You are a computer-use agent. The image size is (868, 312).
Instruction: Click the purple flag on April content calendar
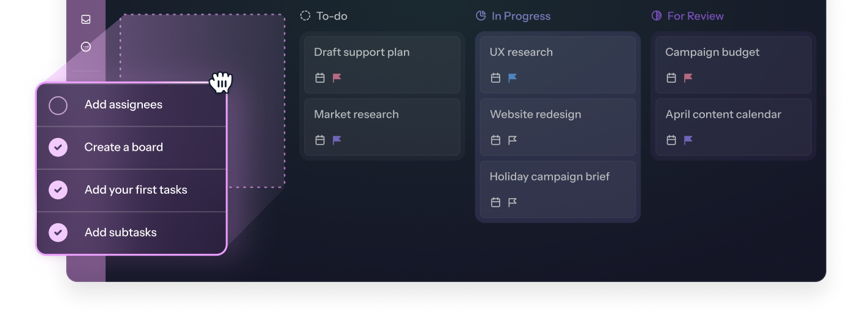coord(688,140)
